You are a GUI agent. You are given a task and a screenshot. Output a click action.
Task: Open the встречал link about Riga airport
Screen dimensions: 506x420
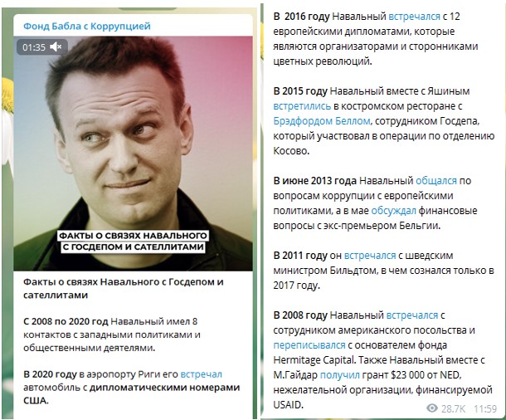pyautogui.click(x=201, y=374)
